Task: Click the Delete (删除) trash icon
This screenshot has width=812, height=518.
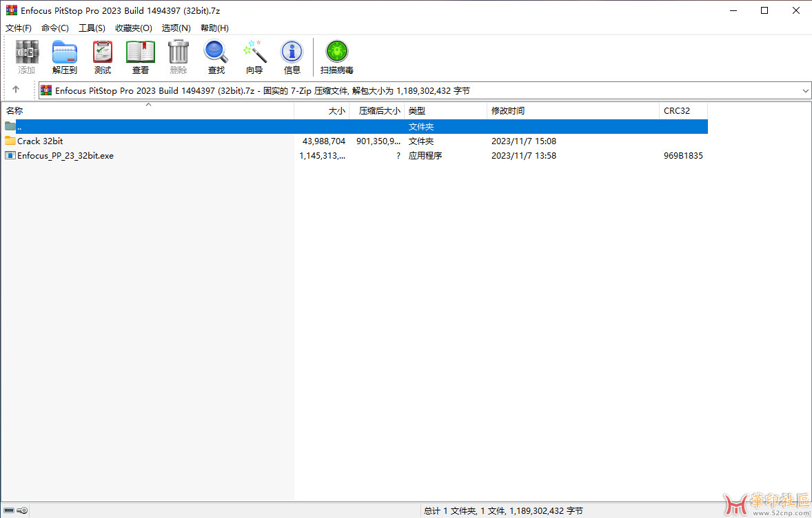Action: coord(178,57)
